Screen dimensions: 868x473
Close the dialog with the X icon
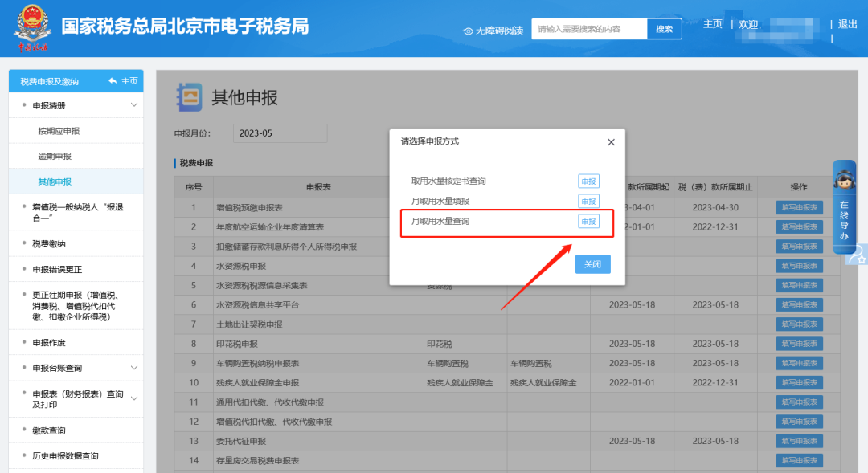point(611,142)
